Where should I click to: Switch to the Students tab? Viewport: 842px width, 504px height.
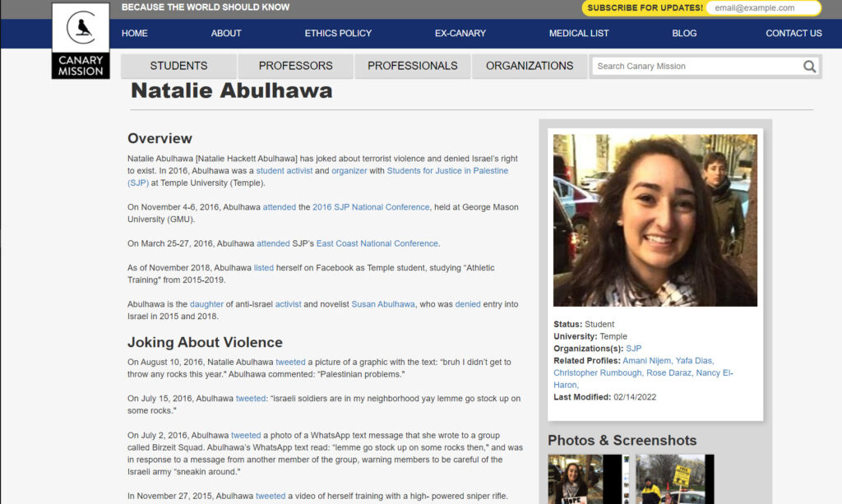(x=178, y=66)
